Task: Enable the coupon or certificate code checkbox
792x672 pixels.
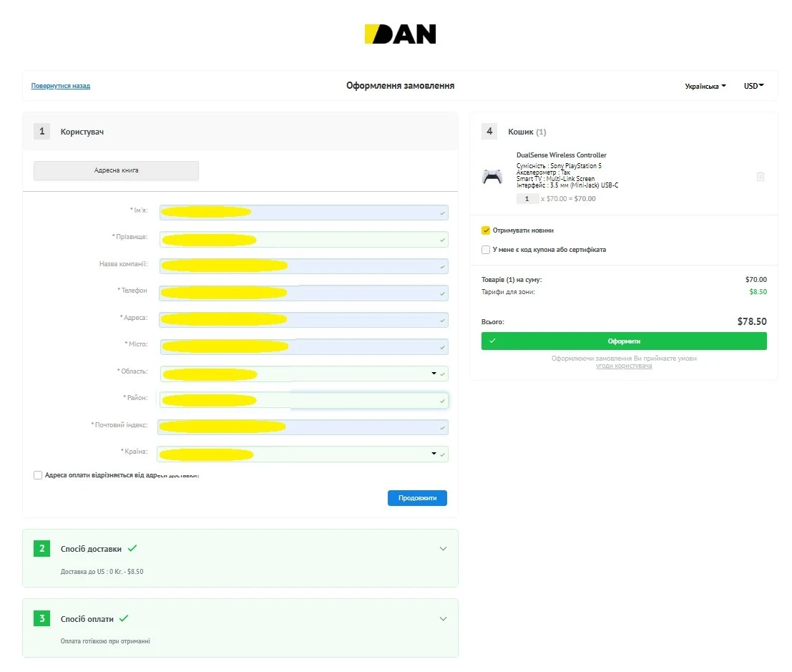Action: (486, 250)
